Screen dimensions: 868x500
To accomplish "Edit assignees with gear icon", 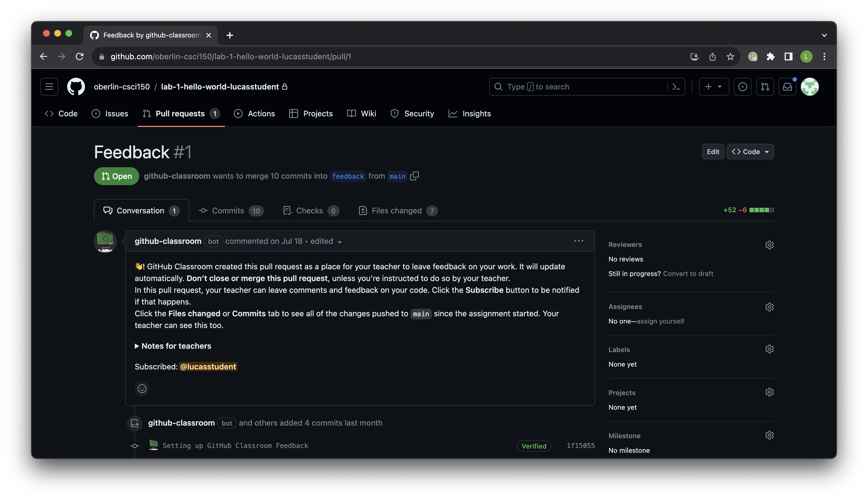I will [x=769, y=307].
